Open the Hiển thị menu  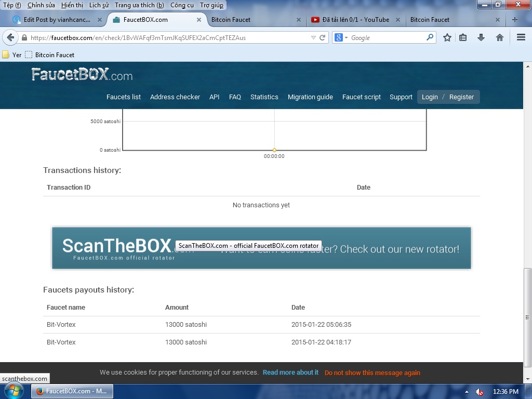pyautogui.click(x=72, y=5)
